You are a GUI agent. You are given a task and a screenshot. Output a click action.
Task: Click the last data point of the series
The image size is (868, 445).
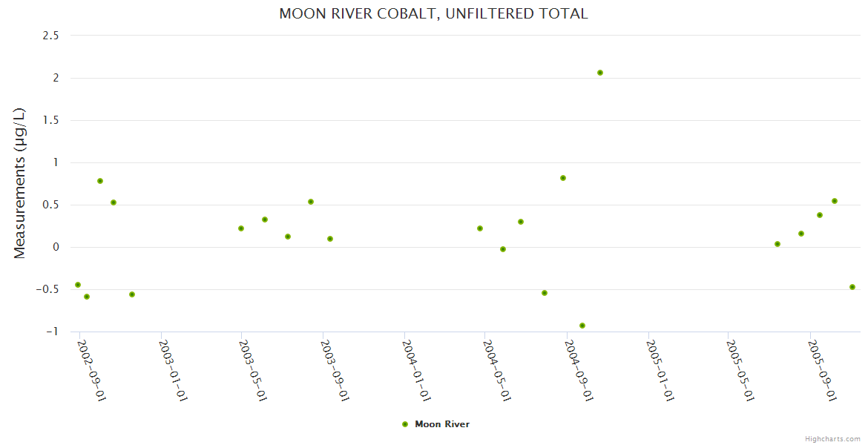tap(852, 287)
